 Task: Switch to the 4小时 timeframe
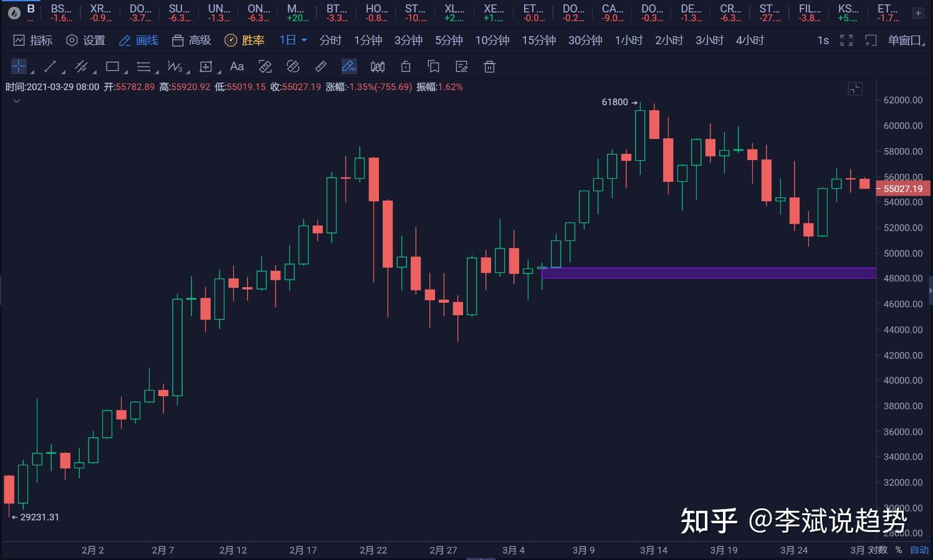pos(750,40)
